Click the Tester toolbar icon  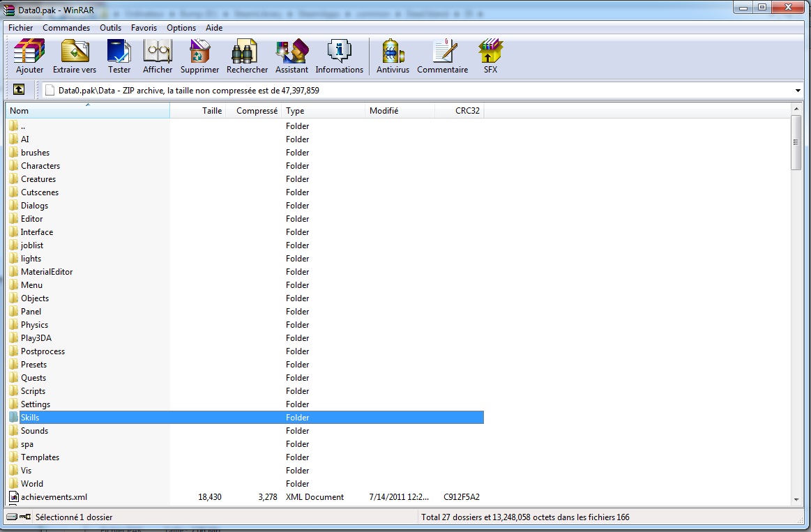[x=119, y=51]
